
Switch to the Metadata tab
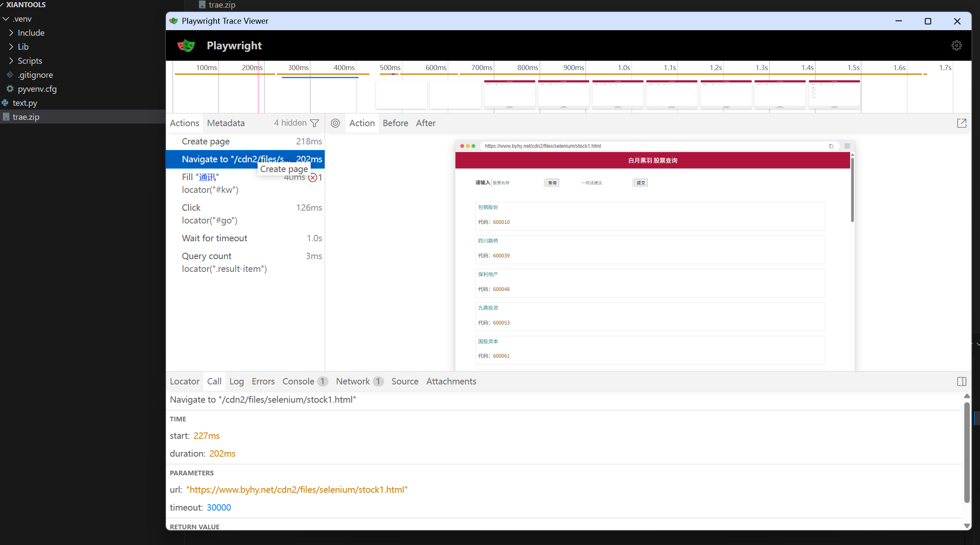coord(226,123)
